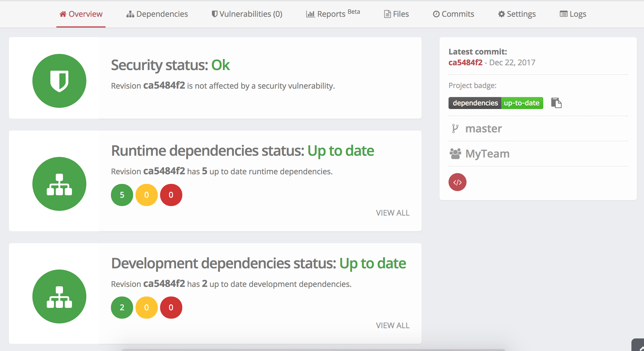This screenshot has height=351, width=644.
Task: Click VIEW ALL for runtime dependencies
Action: tap(392, 212)
